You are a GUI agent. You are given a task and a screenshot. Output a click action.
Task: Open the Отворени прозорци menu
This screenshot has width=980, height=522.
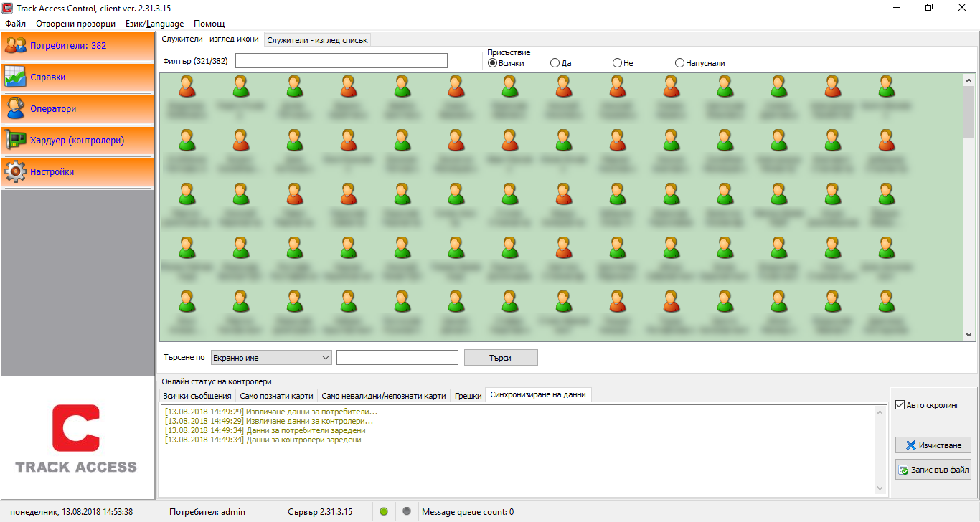(75, 24)
